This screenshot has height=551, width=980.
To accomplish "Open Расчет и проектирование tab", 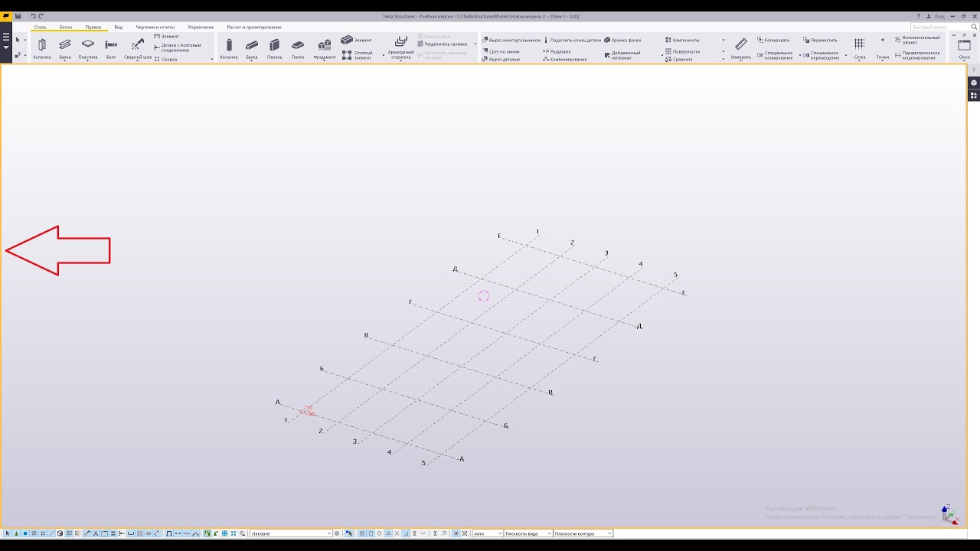I will (x=254, y=27).
